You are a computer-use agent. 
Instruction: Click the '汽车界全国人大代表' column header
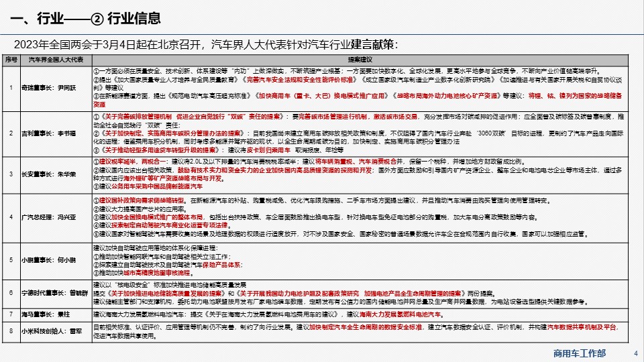click(56, 60)
